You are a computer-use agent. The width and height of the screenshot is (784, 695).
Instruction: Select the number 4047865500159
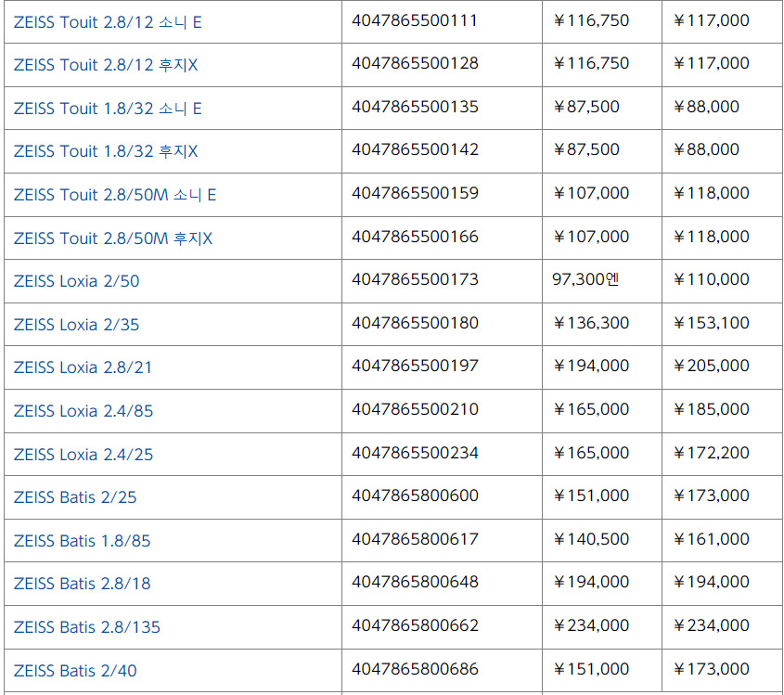(x=415, y=192)
